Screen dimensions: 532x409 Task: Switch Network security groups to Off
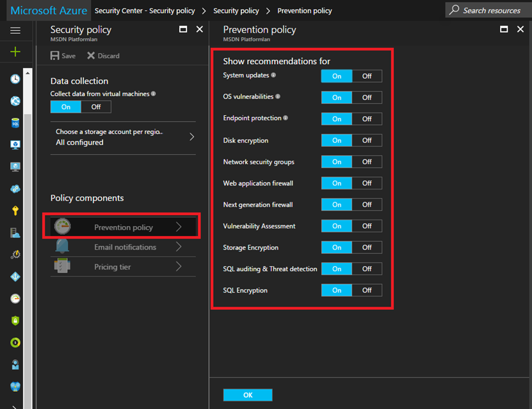367,162
